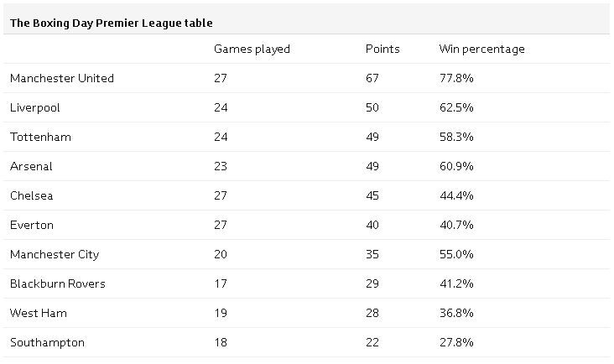This screenshot has height=364, width=614.
Task: Click the Tottenham row label
Action: point(41,137)
